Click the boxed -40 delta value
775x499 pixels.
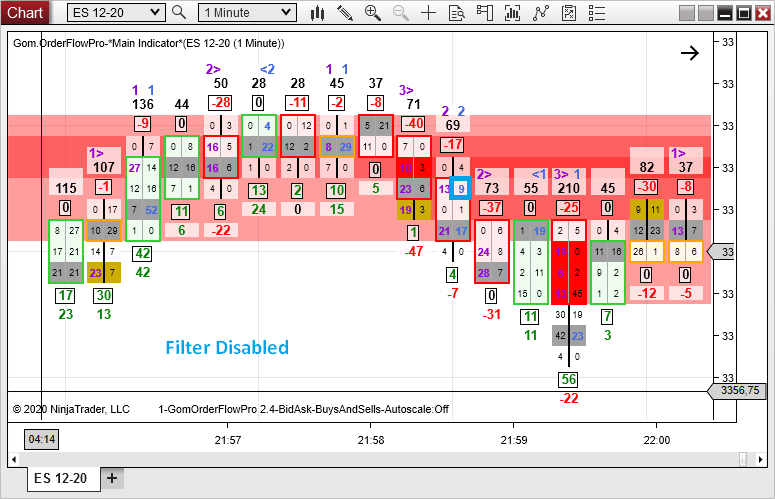click(414, 124)
